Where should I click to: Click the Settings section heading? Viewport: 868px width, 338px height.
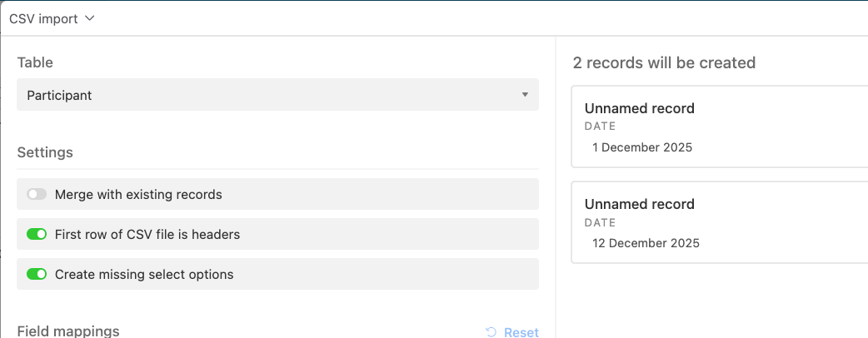point(45,152)
